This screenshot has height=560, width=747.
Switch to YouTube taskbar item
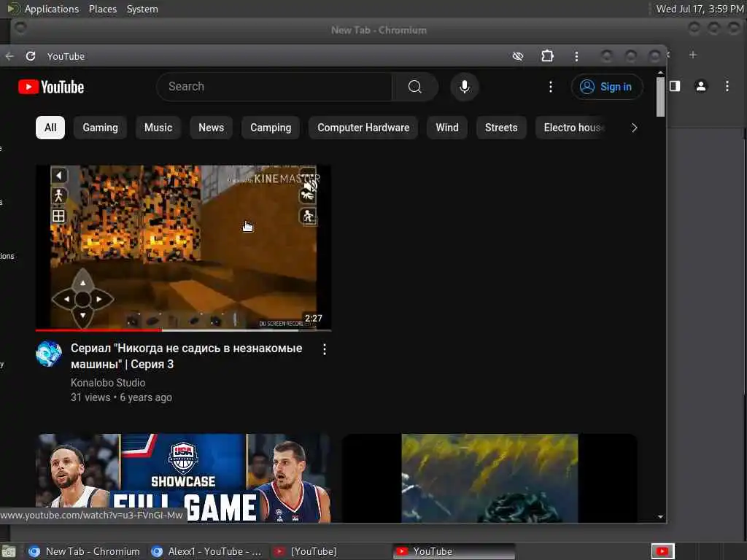[x=454, y=551]
